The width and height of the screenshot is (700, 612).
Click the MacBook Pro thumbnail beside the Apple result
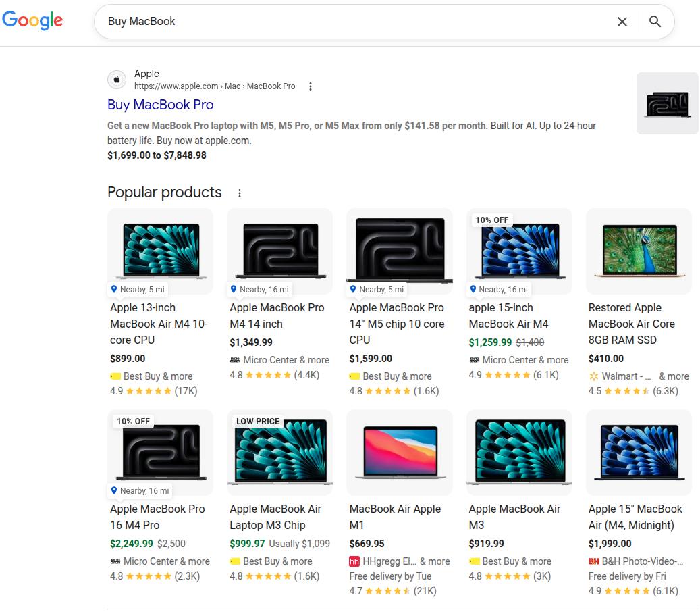[x=667, y=103]
